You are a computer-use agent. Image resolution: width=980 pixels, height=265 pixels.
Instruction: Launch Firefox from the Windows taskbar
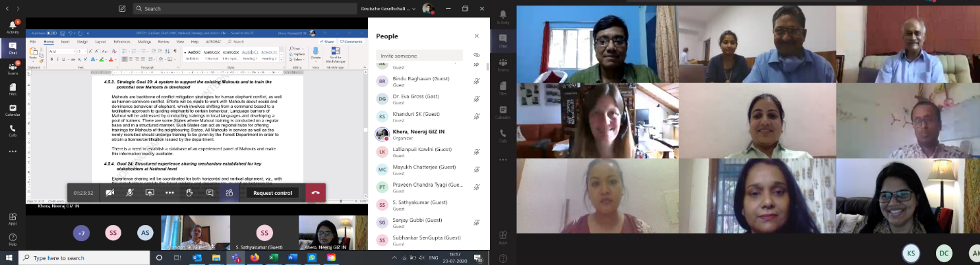coord(255,258)
